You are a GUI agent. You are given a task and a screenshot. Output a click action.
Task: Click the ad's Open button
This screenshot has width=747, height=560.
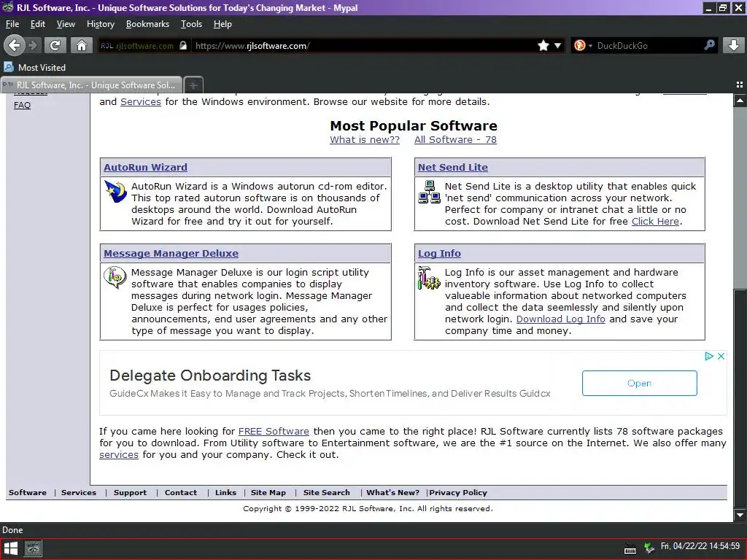click(639, 383)
